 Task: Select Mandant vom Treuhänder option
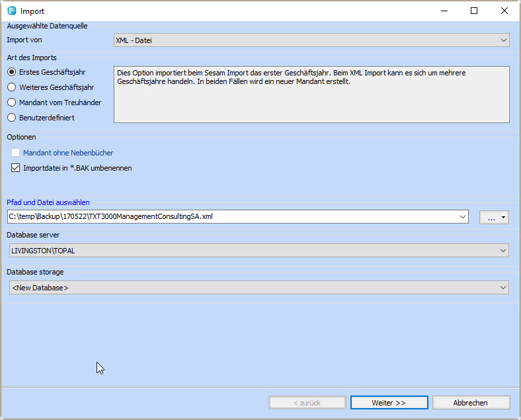point(11,103)
